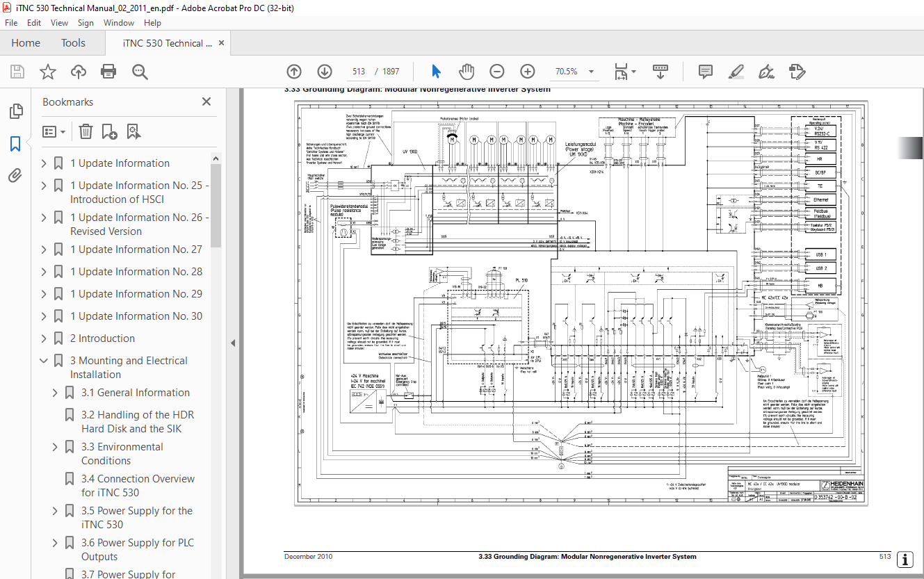Open the Edit menu
Image resolution: width=924 pixels, height=579 pixels.
click(x=34, y=23)
